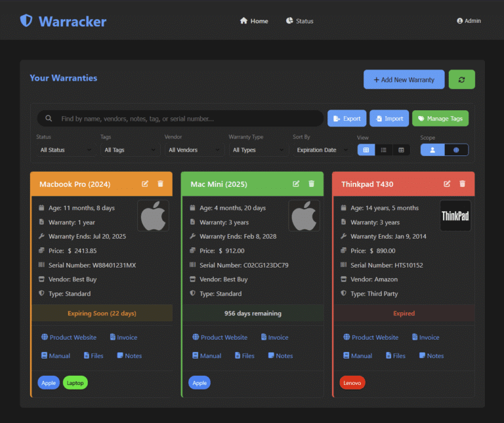
Task: Click the Mac Mini (2025) card title
Action: [x=219, y=184]
